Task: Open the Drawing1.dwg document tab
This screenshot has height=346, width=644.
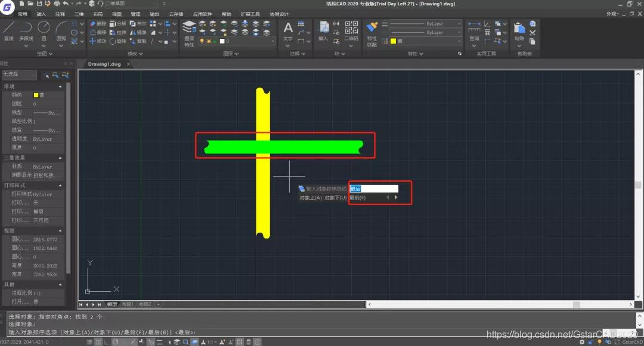Action: pos(104,64)
